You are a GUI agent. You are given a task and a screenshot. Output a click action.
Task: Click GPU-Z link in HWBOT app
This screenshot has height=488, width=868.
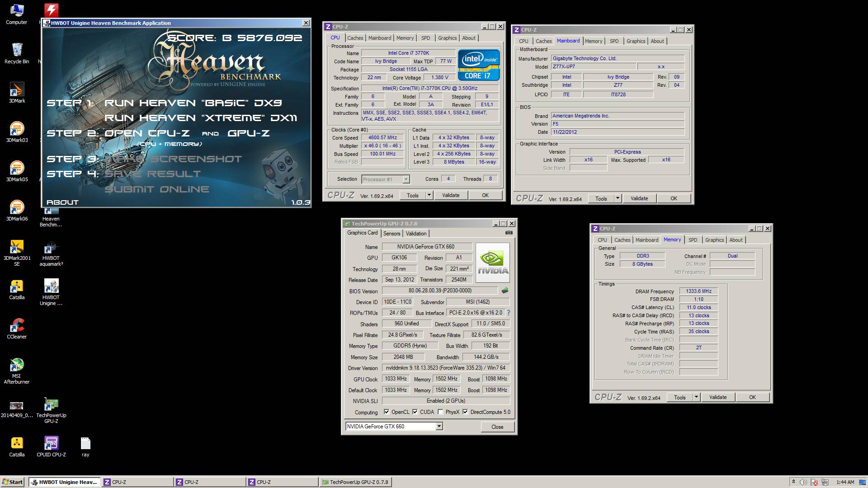[x=249, y=133]
